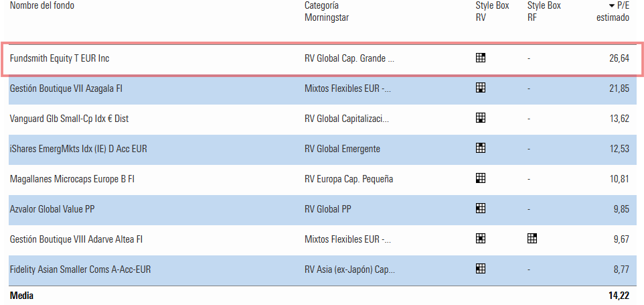Click the Vanguard Glb Small-Cp equity style box icon
The height and width of the screenshot is (305, 644).
(481, 118)
